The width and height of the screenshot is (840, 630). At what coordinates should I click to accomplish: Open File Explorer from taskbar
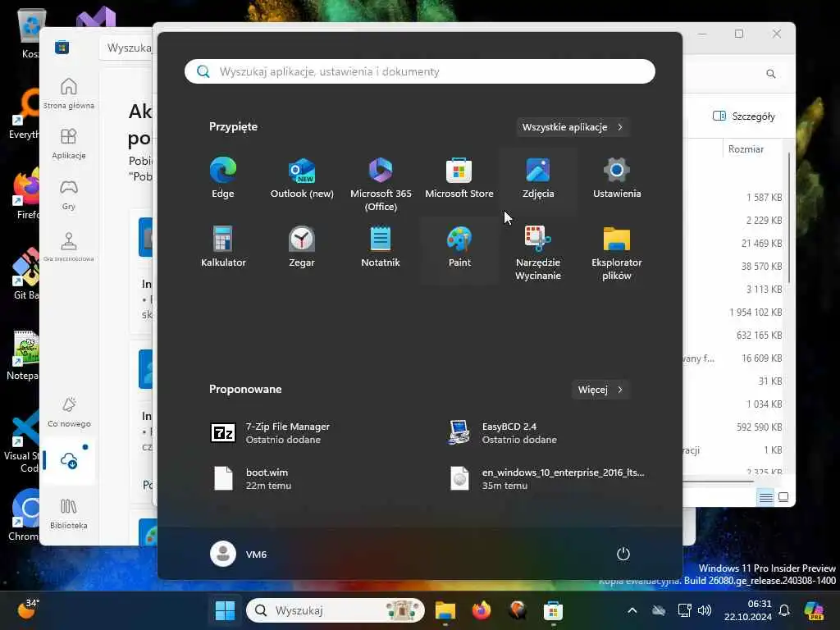[445, 610]
